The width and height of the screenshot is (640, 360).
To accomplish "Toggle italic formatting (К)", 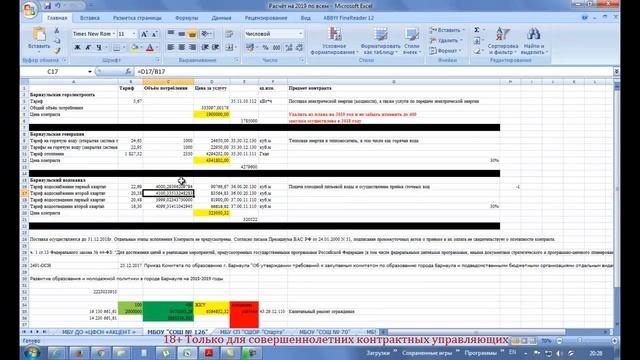I will (x=88, y=48).
